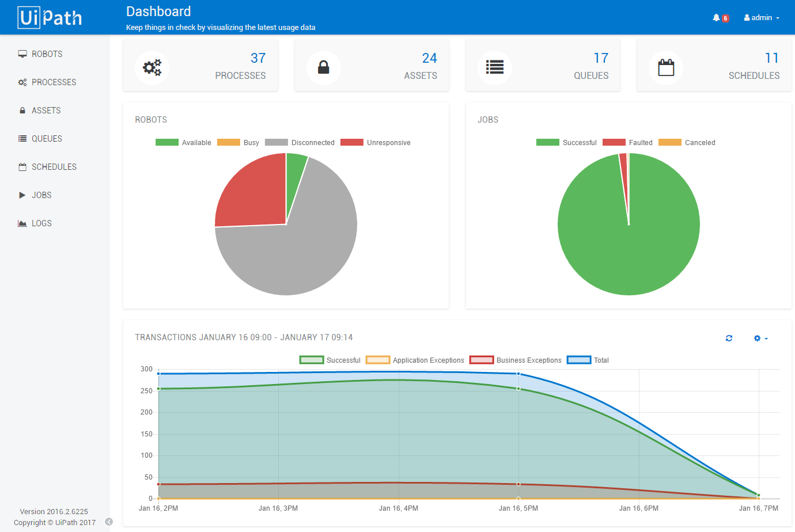795x532 pixels.
Task: Click the queues list icon card
Action: click(495, 68)
